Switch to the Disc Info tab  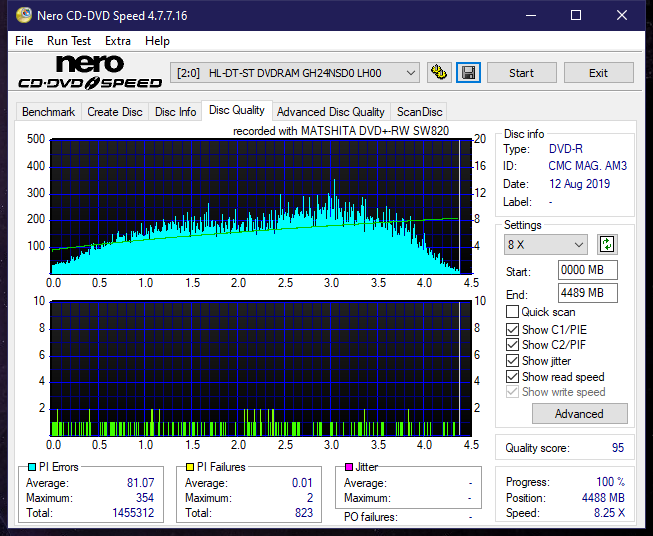(x=175, y=112)
